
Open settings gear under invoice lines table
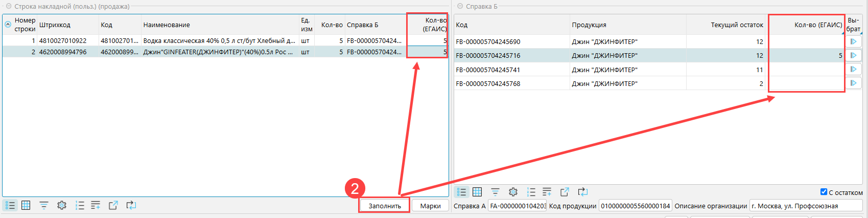pyautogui.click(x=62, y=205)
